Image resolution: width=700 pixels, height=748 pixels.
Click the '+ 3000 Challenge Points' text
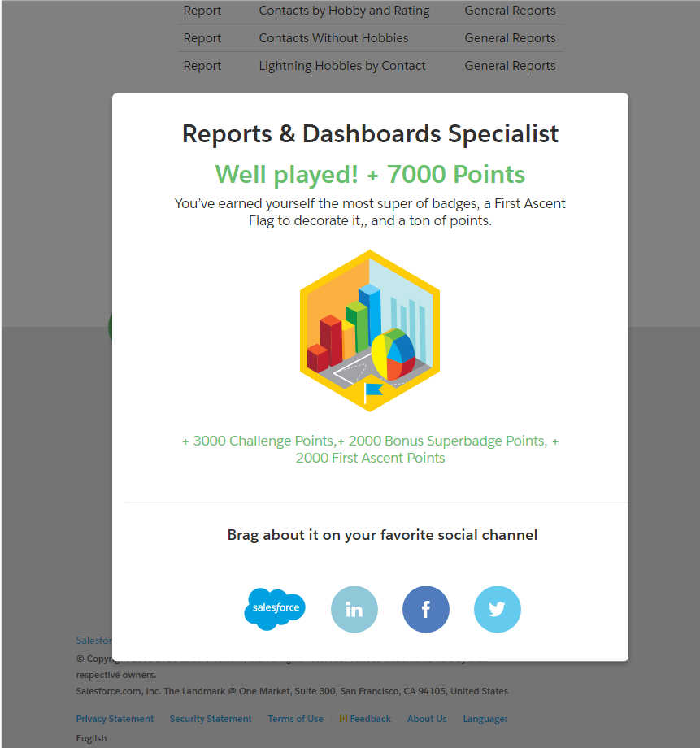pyautogui.click(x=258, y=441)
